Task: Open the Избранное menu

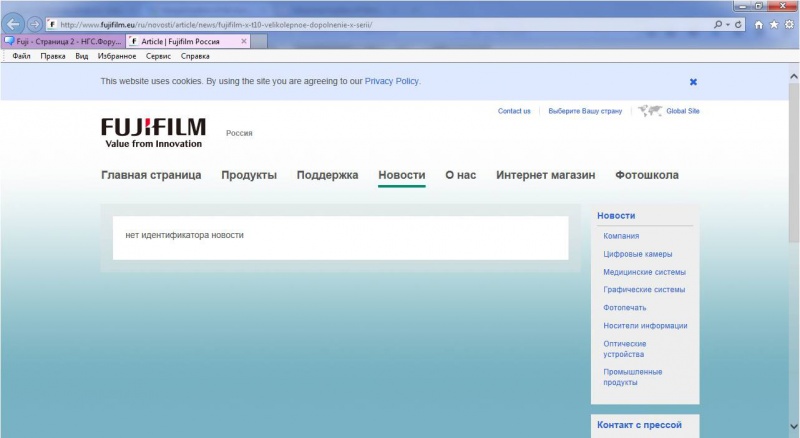Action: coord(117,56)
